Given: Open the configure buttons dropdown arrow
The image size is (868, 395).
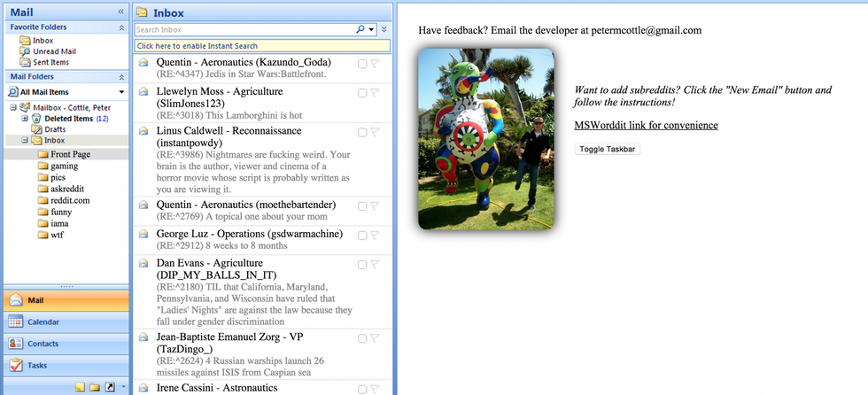Looking at the screenshot, I should pyautogui.click(x=124, y=387).
